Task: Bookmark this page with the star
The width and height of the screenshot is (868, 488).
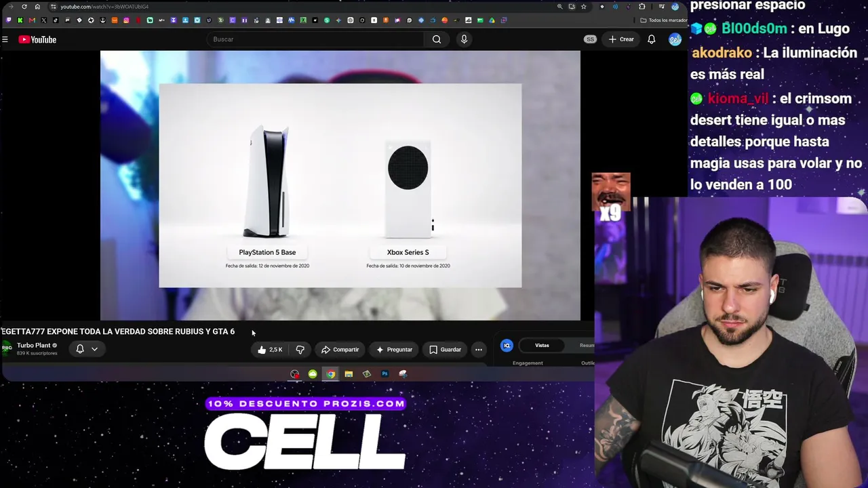Action: (583, 7)
